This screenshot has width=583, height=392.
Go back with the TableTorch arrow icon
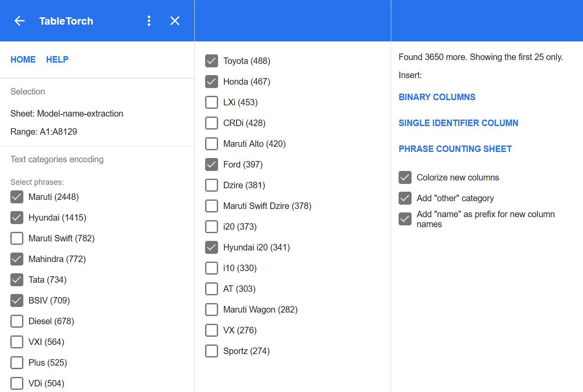point(19,21)
